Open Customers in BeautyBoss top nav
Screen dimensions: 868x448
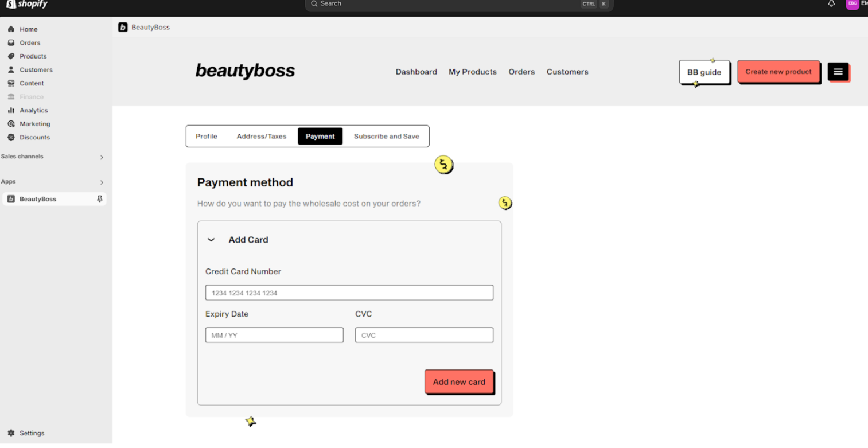(x=567, y=72)
